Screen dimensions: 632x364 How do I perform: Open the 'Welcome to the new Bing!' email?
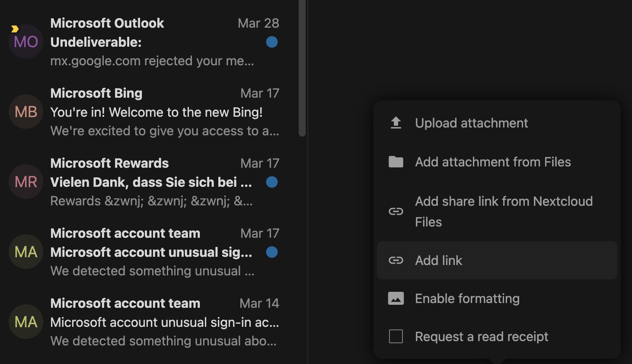pos(156,112)
